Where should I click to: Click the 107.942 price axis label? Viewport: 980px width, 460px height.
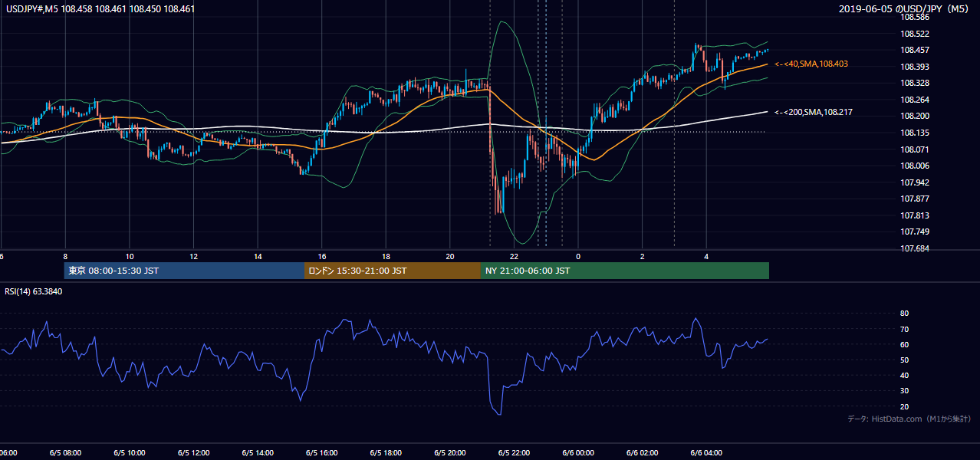915,182
